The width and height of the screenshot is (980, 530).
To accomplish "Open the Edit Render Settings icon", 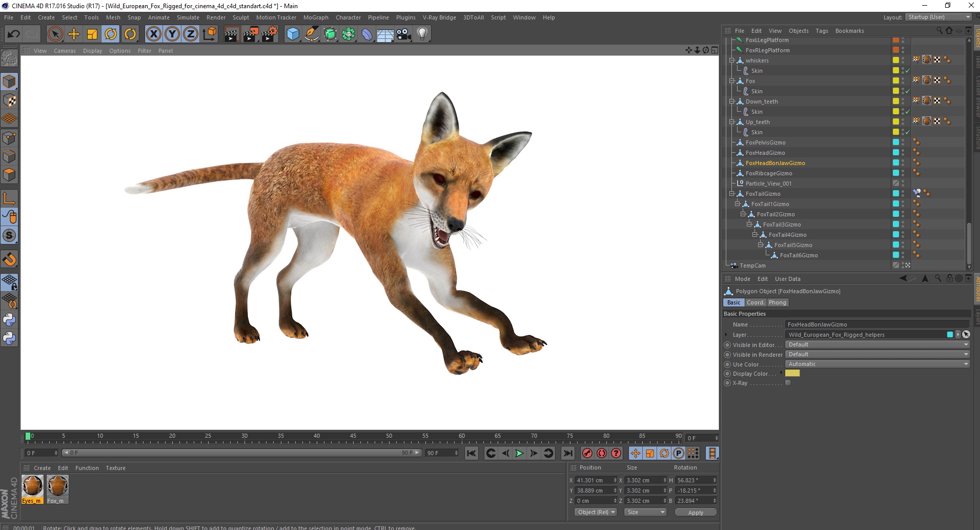I will pos(270,34).
